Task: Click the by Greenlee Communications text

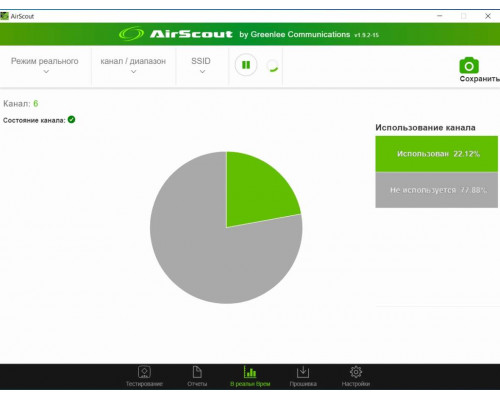Action: click(x=295, y=34)
